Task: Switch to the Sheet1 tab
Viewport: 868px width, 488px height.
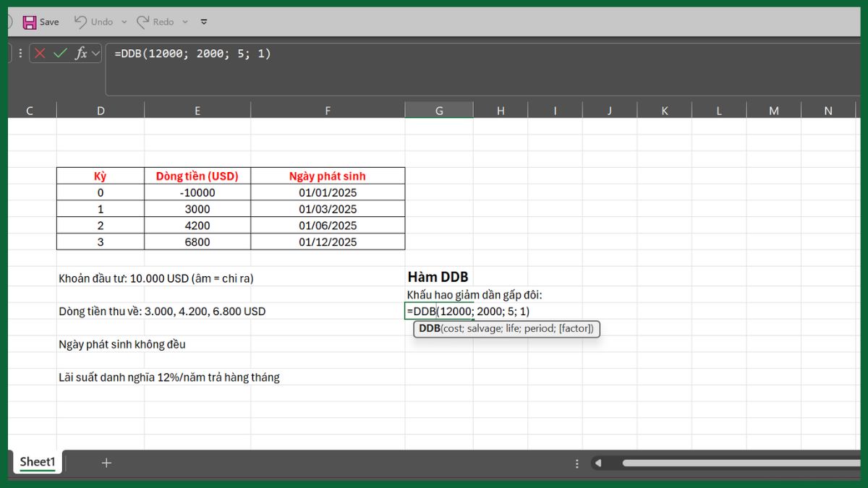Action: 37,462
